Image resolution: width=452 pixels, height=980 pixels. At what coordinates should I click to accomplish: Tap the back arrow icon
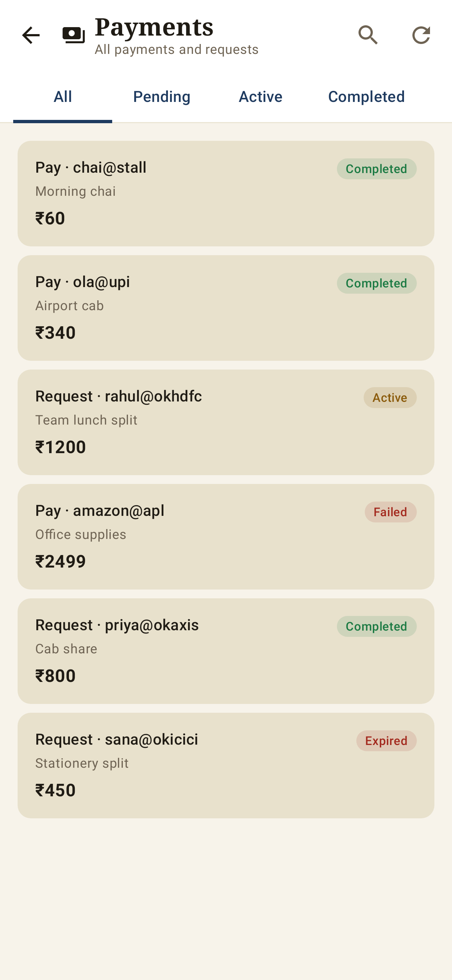pyautogui.click(x=31, y=36)
